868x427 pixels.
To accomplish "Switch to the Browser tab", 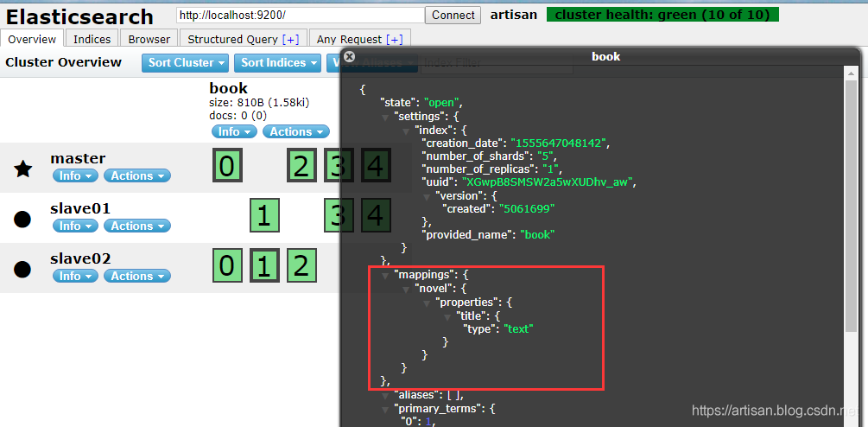I will pyautogui.click(x=149, y=39).
